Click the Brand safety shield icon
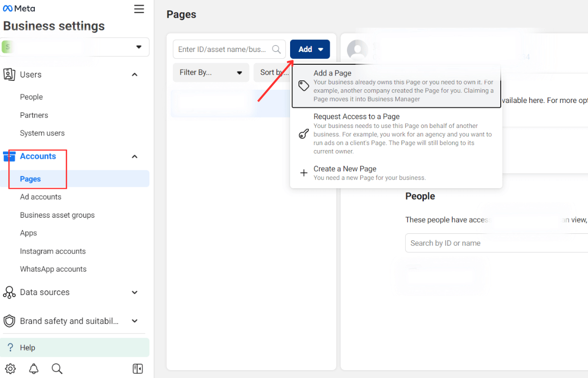 coord(9,321)
